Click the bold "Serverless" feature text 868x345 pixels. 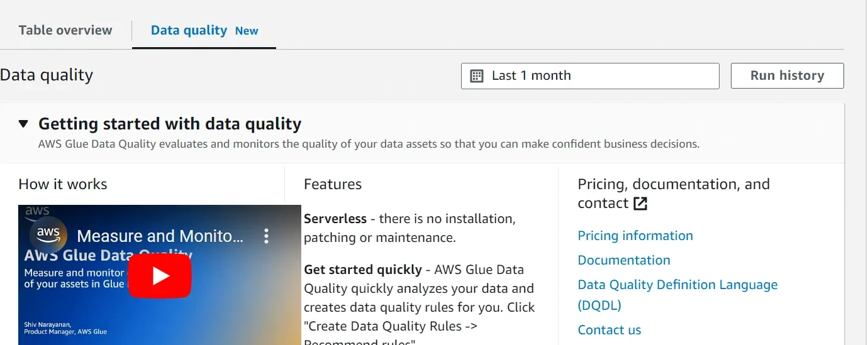(335, 219)
